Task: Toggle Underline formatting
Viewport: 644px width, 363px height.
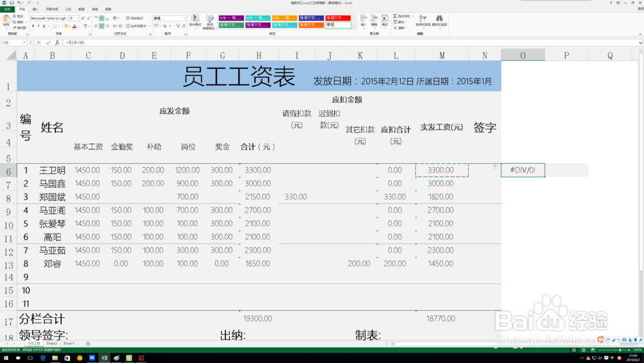Action: [44, 26]
